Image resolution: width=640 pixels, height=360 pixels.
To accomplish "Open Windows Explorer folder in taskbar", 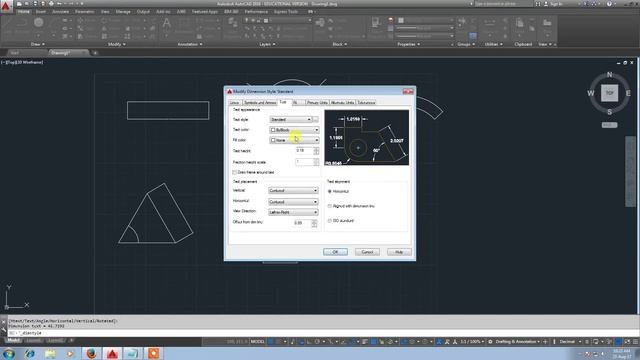I will point(51,353).
